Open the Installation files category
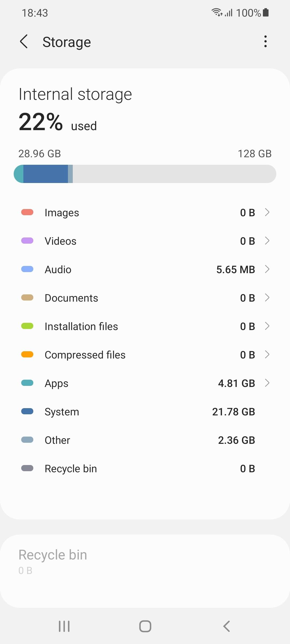290x644 pixels. 145,326
